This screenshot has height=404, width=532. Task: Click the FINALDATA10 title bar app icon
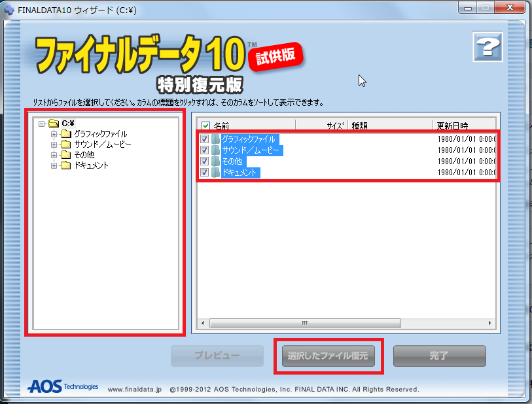pos(9,10)
